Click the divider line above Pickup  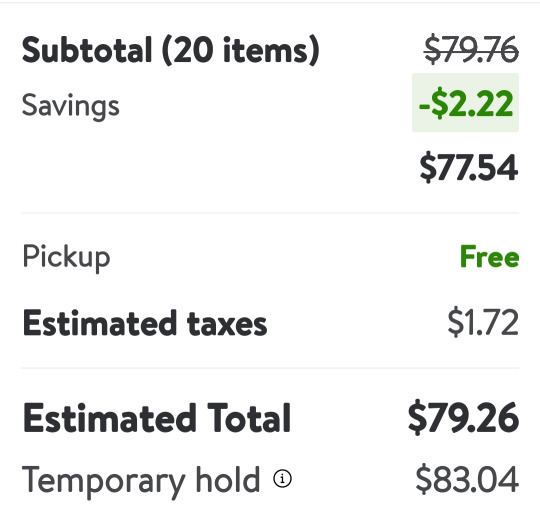click(270, 214)
